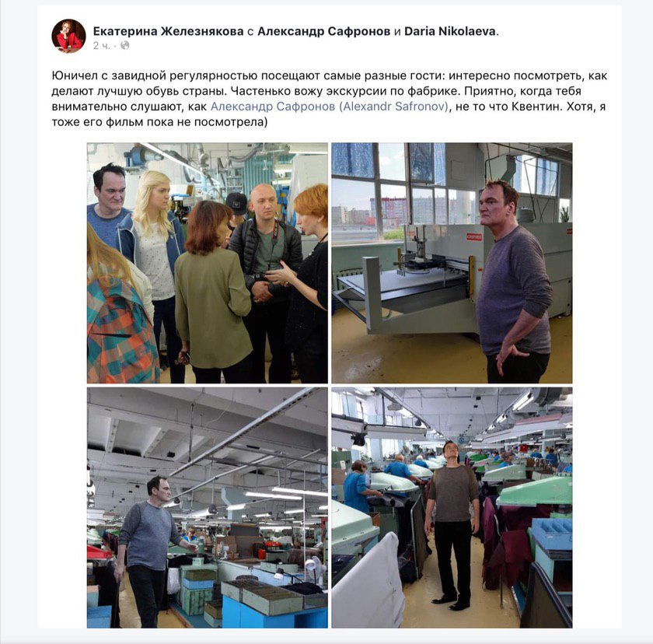Open top-right photo of man by cutting machine
The width and height of the screenshot is (653, 644).
pos(452,263)
